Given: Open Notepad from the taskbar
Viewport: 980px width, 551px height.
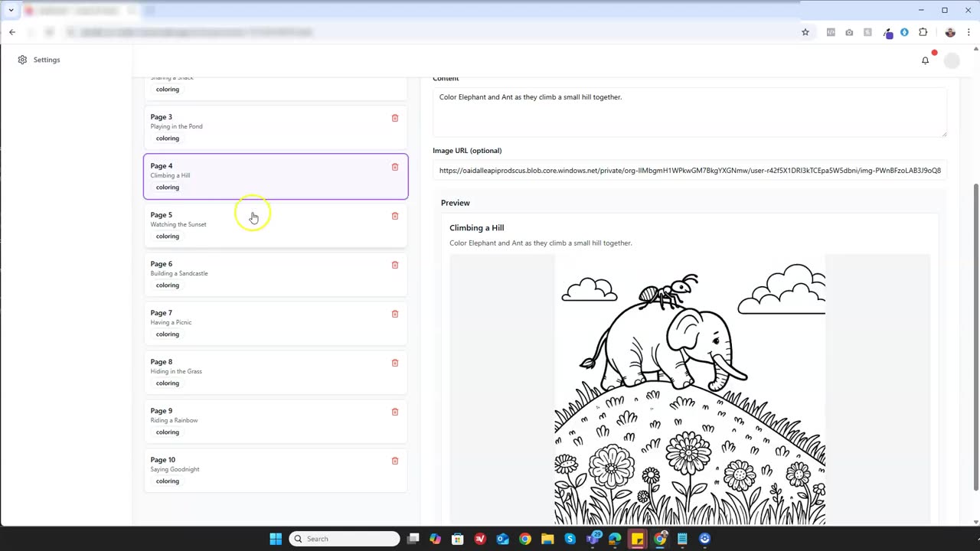Looking at the screenshot, I should 682,539.
